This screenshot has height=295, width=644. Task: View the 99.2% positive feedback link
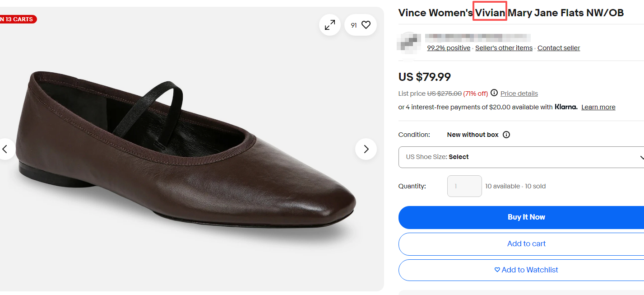[449, 48]
